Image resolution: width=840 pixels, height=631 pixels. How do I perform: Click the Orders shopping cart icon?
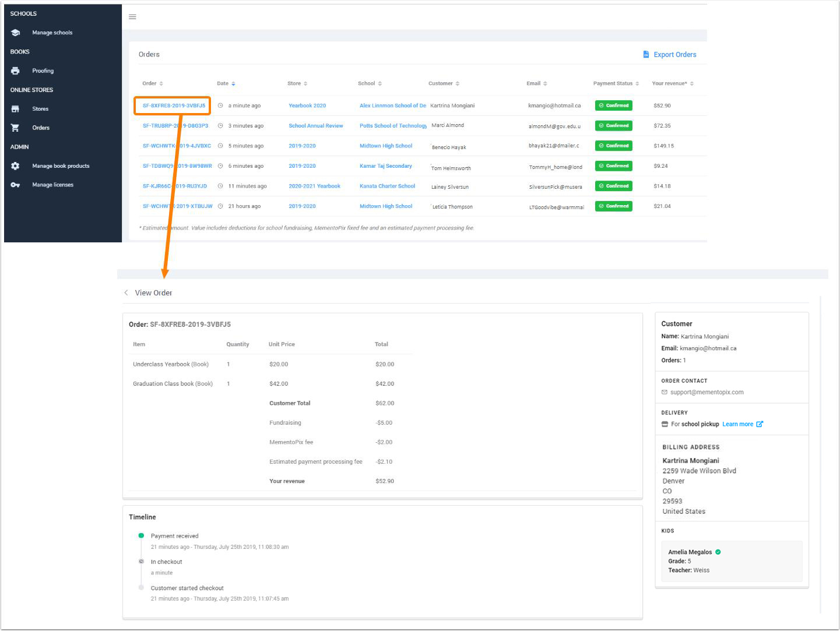tap(16, 128)
